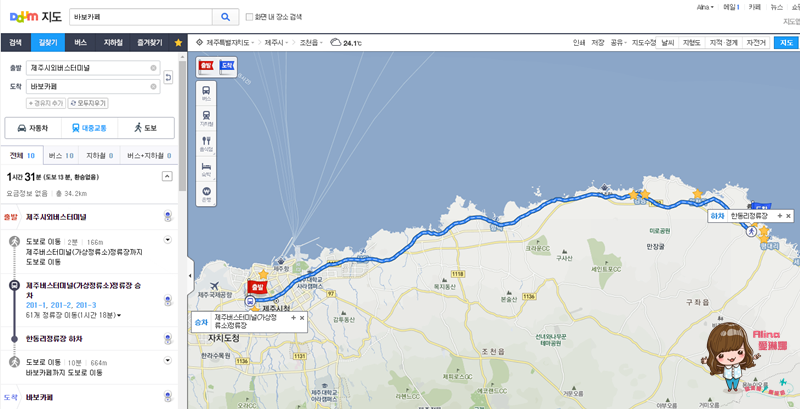Show the 전체 10 results tab
The width and height of the screenshot is (800, 409).
[22, 156]
